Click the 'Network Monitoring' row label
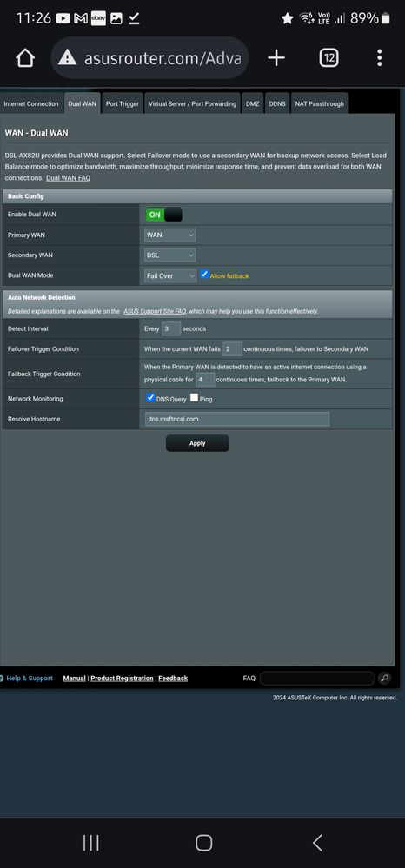Viewport: 405px width, 868px height. click(x=36, y=399)
